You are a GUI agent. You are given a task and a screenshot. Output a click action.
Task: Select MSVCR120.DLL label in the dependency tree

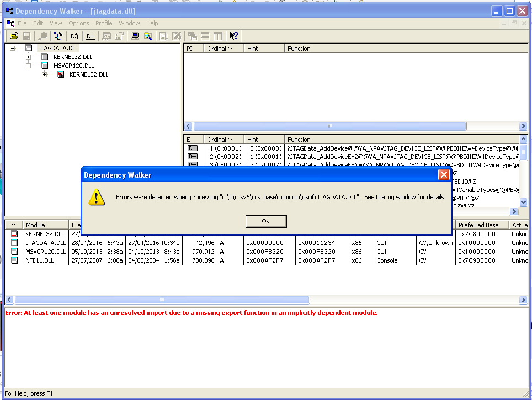pos(73,66)
